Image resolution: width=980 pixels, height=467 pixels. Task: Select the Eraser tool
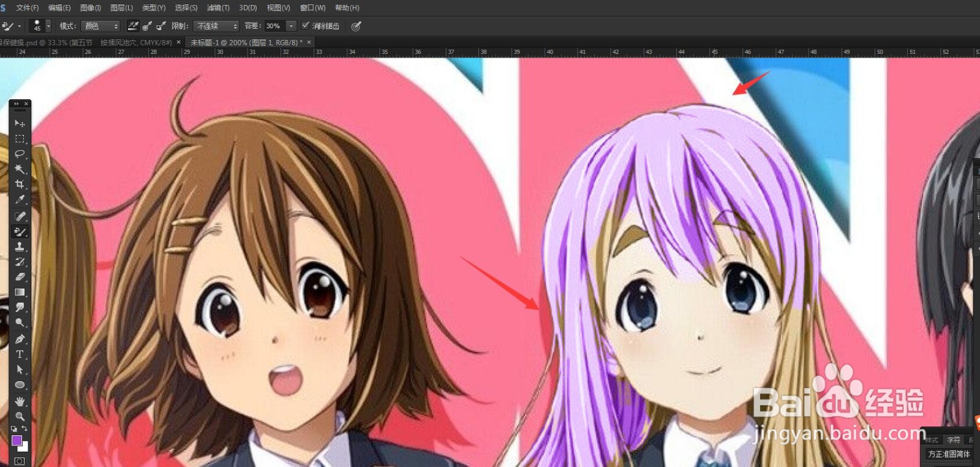20,277
